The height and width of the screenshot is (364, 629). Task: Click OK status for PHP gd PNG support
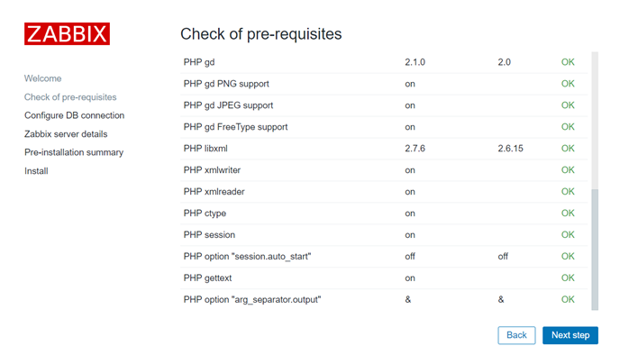click(x=568, y=84)
